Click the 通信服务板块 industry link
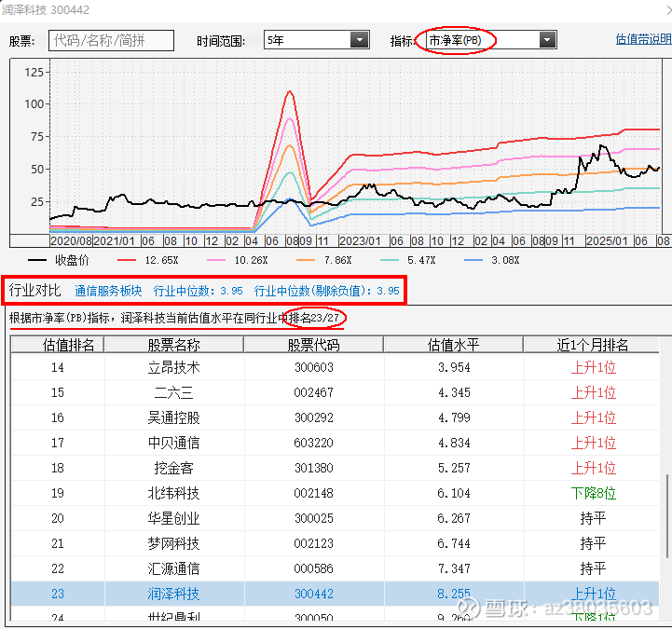 pos(108,291)
